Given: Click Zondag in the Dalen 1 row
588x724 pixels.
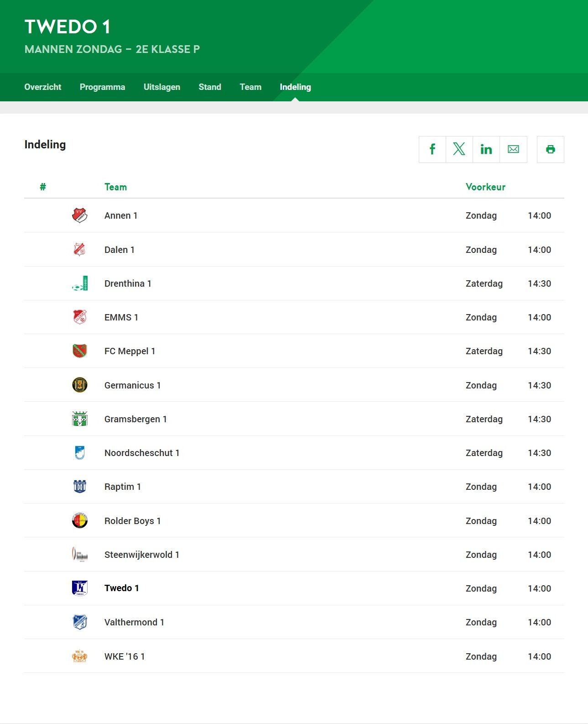Looking at the screenshot, I should click(x=481, y=250).
